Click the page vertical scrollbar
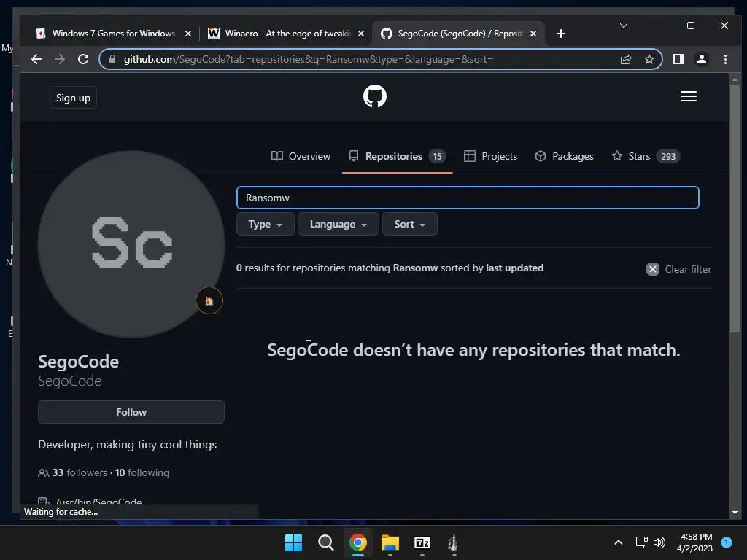This screenshot has width=747, height=560. pyautogui.click(x=735, y=209)
